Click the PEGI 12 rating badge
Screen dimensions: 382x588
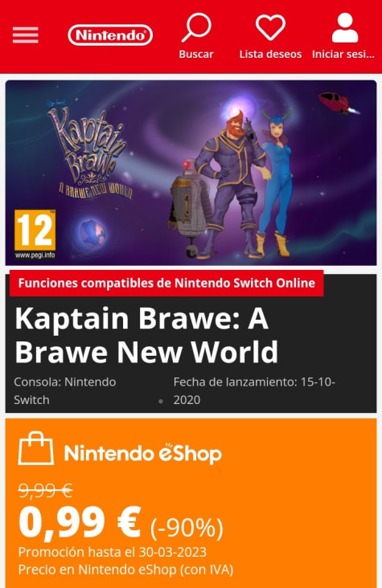(x=35, y=235)
